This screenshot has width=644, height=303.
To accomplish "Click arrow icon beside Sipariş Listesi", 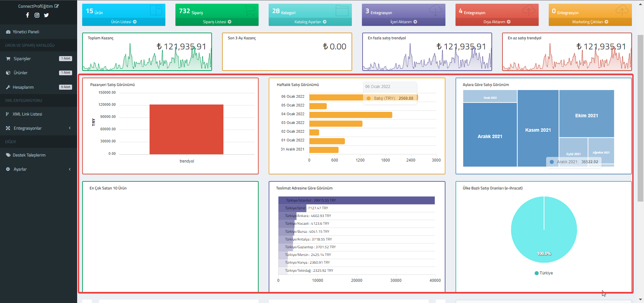I will coord(229,22).
